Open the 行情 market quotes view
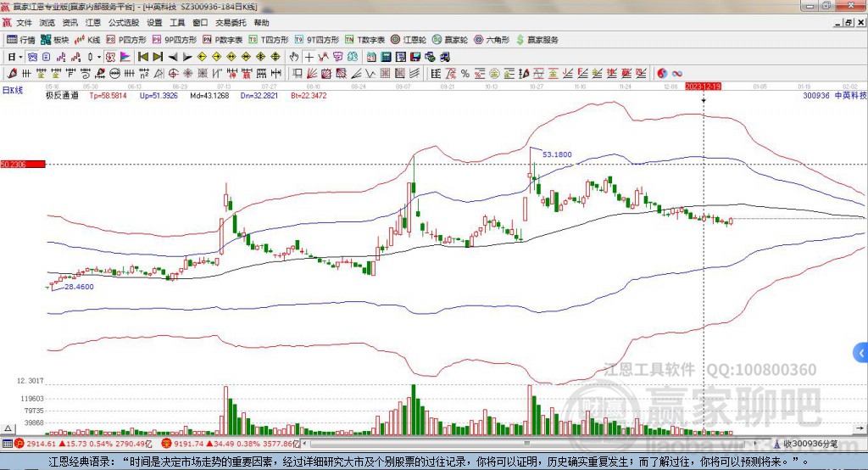This screenshot has width=868, height=470. [21, 40]
